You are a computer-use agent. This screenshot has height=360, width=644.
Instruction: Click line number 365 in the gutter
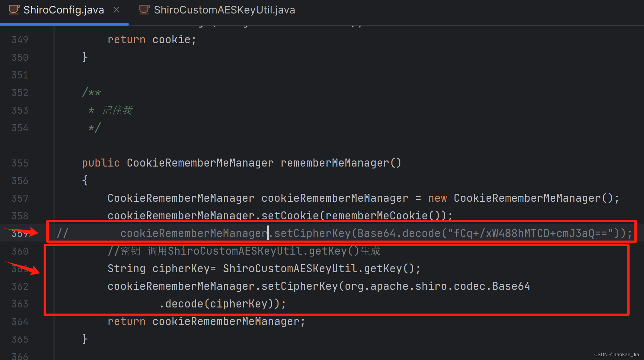(20, 339)
